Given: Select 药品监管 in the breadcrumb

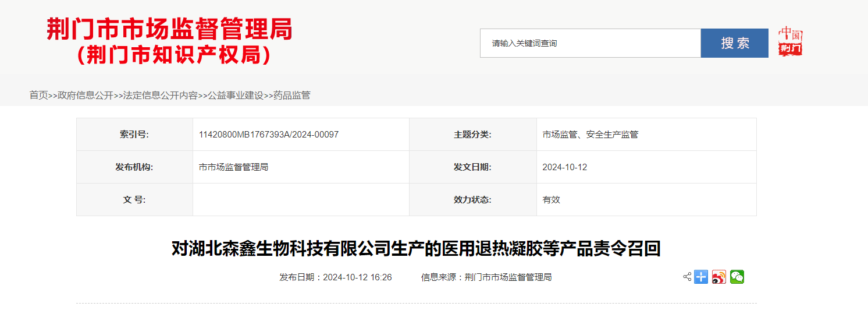Looking at the screenshot, I should (292, 95).
